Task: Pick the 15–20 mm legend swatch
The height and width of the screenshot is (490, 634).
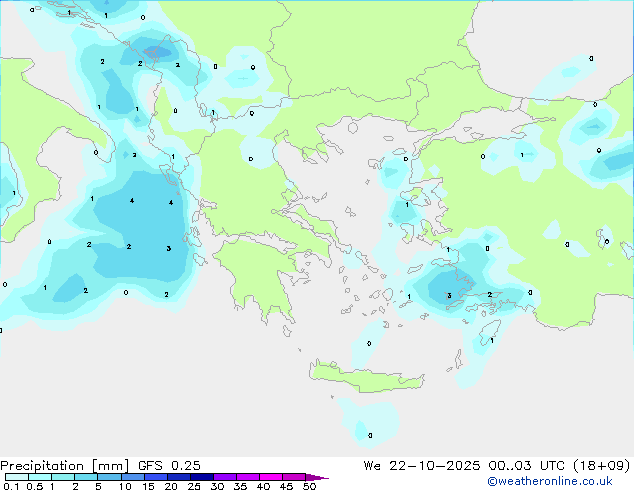Action: click(x=156, y=477)
